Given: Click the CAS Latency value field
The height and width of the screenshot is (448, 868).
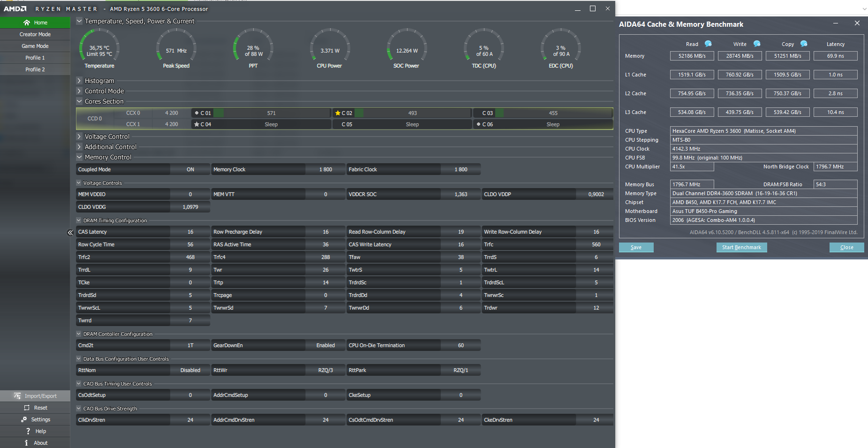Looking at the screenshot, I should [x=190, y=232].
